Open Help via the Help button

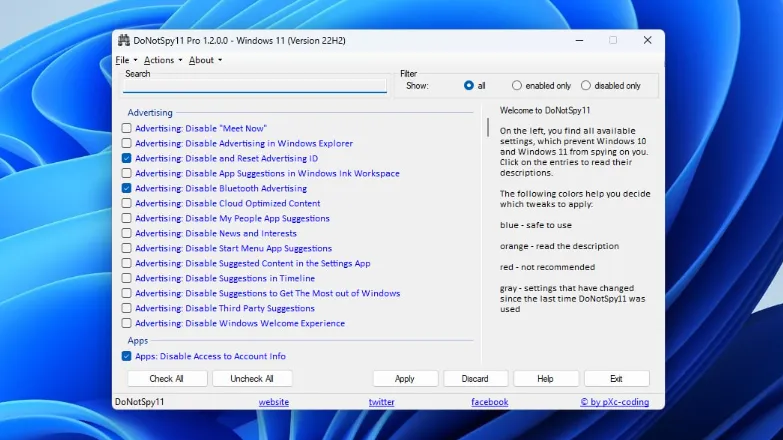(x=545, y=379)
